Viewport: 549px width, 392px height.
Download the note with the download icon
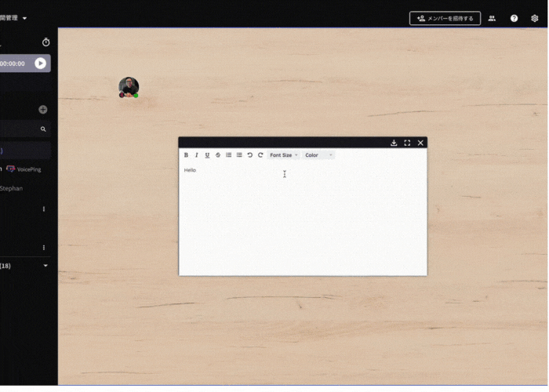[394, 143]
